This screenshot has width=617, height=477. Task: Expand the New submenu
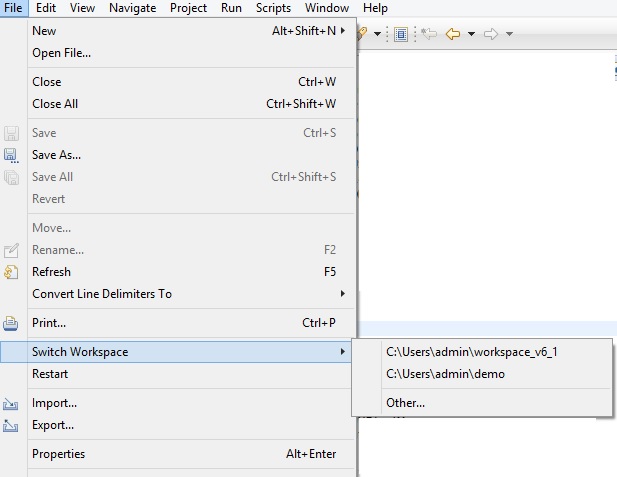[x=192, y=31]
